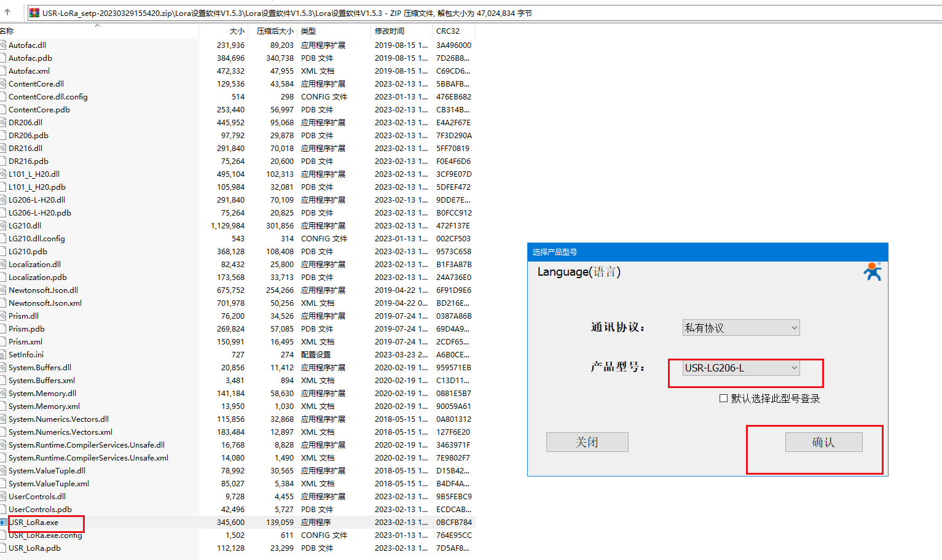
Task: Click the archive path address field
Action: point(484,13)
